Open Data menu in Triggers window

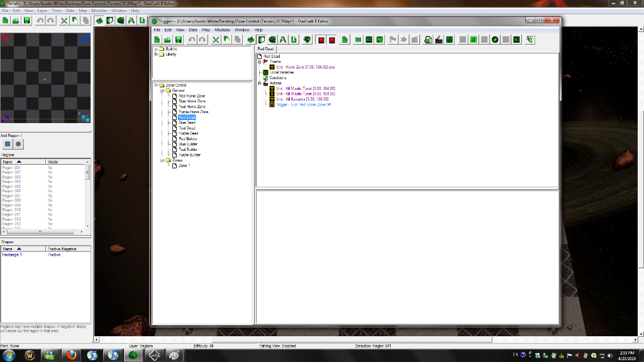[x=193, y=30]
